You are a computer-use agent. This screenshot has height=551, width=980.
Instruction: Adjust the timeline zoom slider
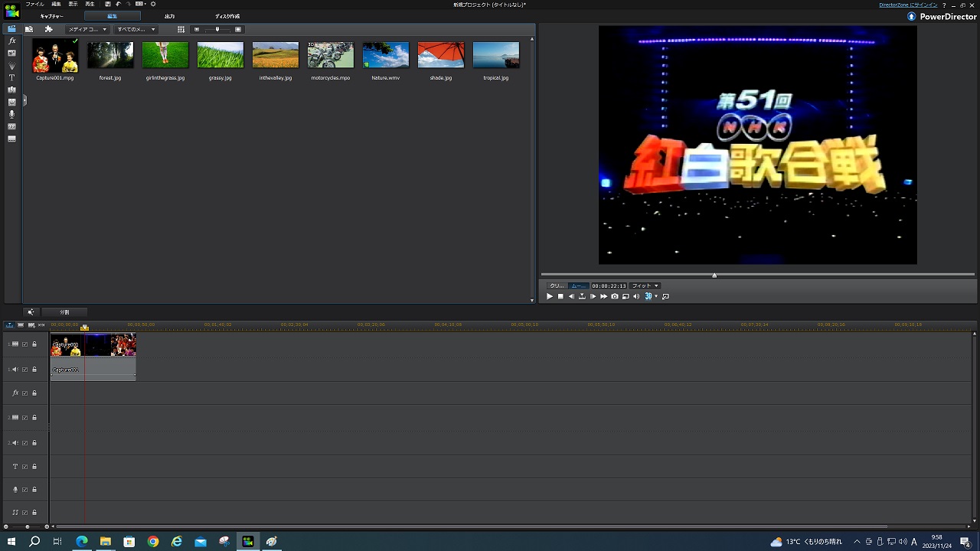(26, 527)
